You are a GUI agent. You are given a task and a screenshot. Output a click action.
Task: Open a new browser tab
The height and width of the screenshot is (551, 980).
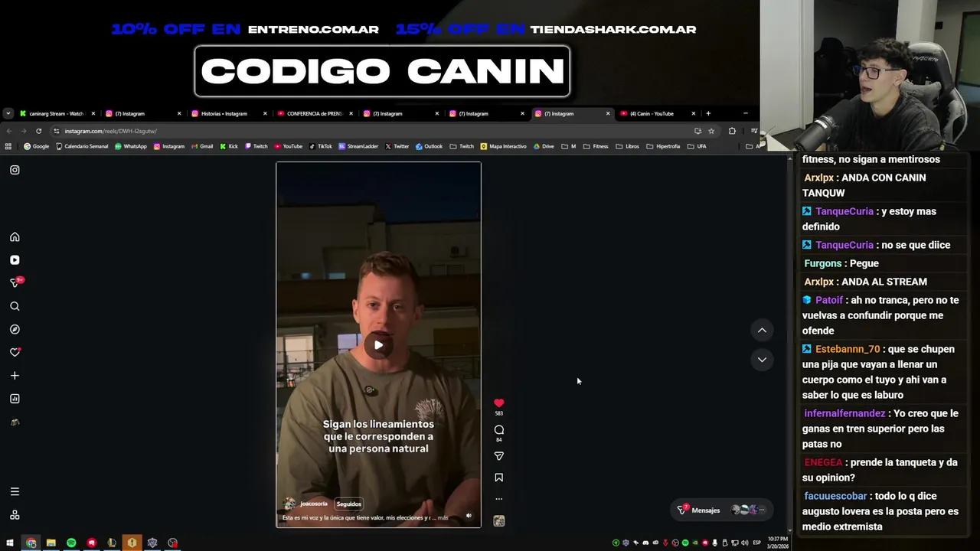point(708,113)
